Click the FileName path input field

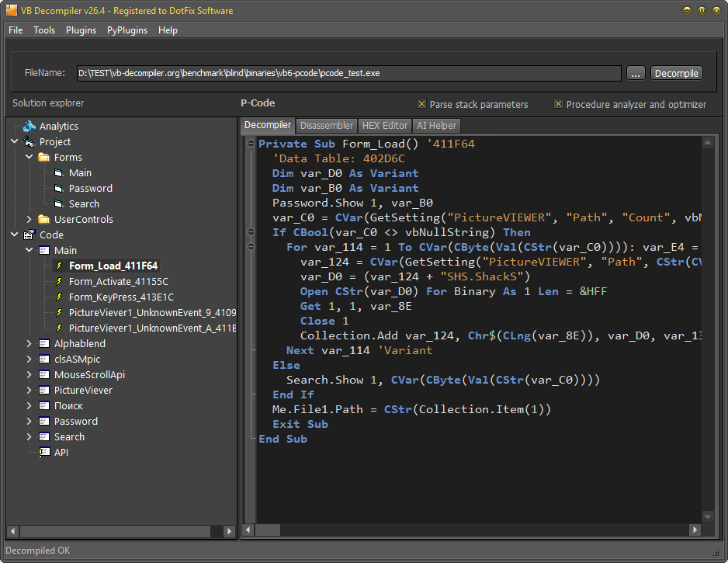click(348, 73)
